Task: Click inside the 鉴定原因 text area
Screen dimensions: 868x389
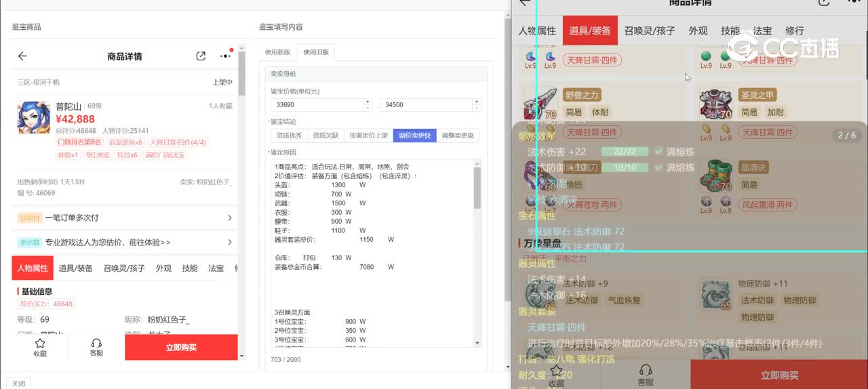Action: coord(372,255)
